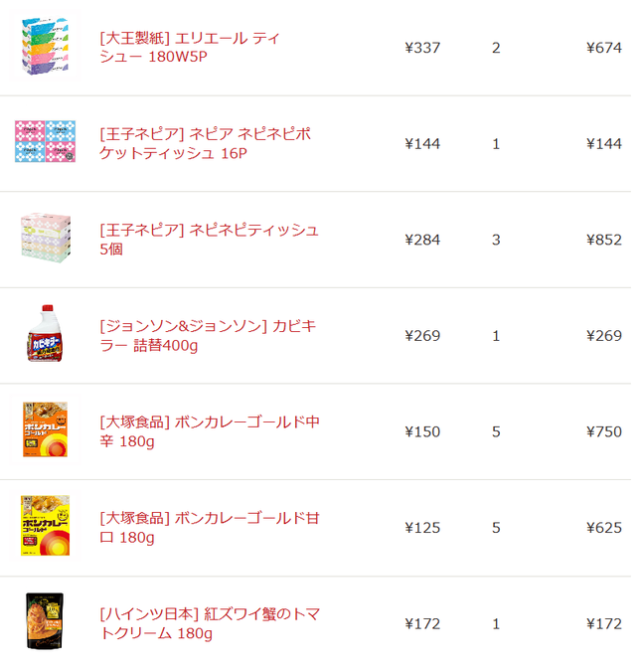Click the yellow ボンカレー甘口 package thumbnail
The width and height of the screenshot is (643, 672).
tap(45, 526)
